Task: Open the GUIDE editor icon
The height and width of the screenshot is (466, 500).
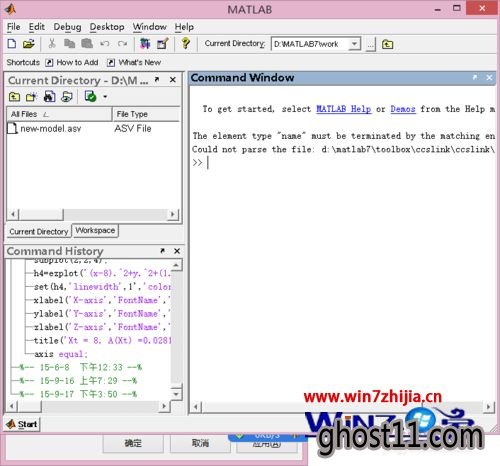Action: [163, 44]
